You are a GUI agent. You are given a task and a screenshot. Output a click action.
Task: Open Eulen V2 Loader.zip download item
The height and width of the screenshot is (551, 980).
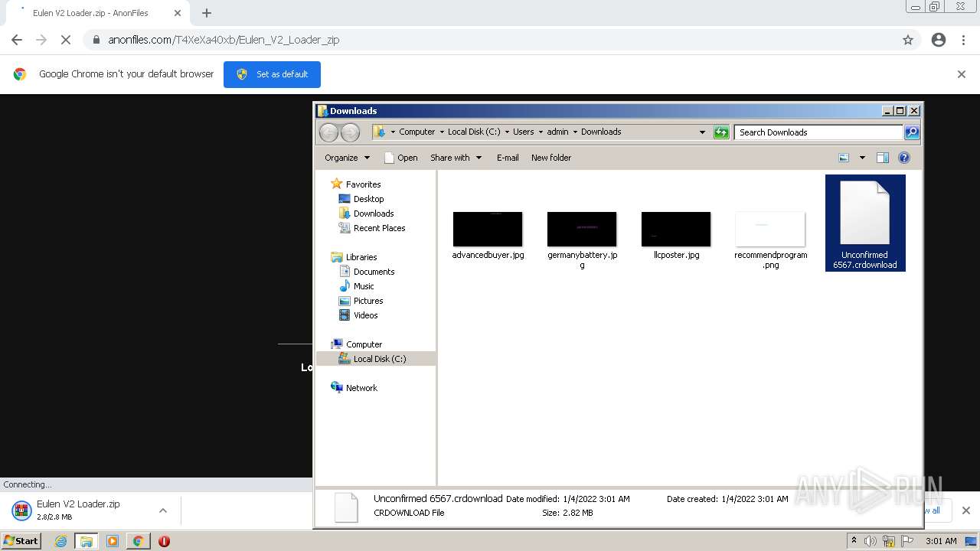click(x=78, y=510)
